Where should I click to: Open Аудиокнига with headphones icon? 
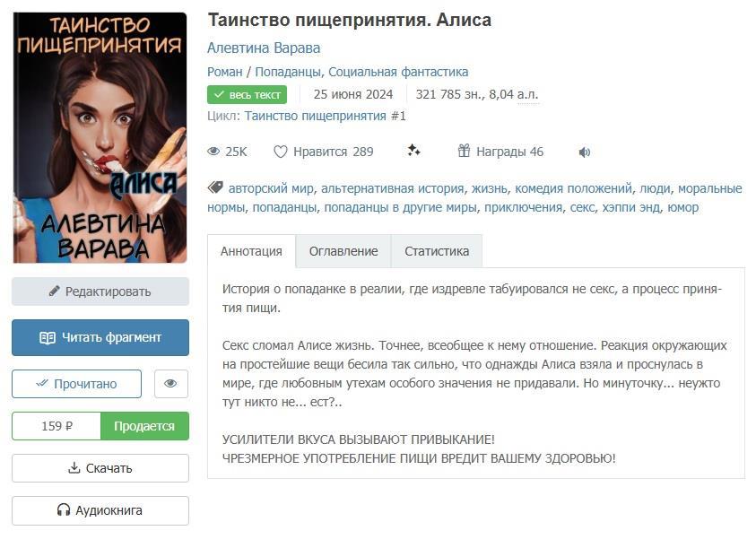100,510
